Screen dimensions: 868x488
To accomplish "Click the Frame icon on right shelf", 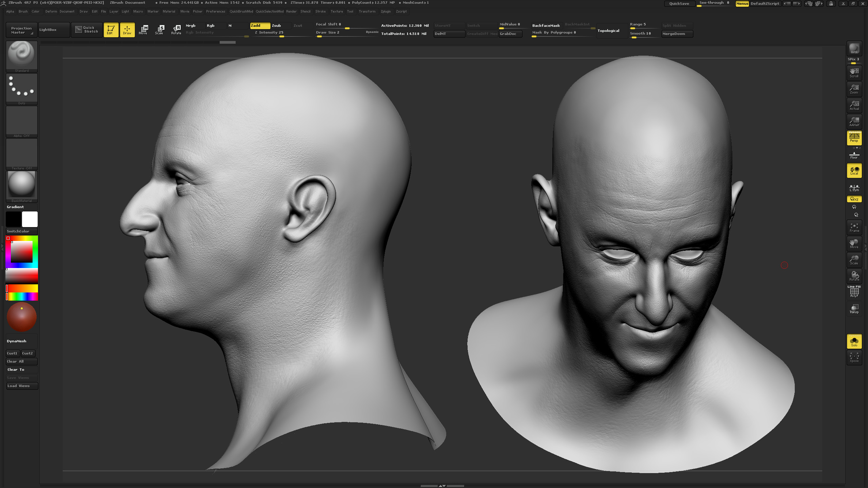I will [x=854, y=227].
